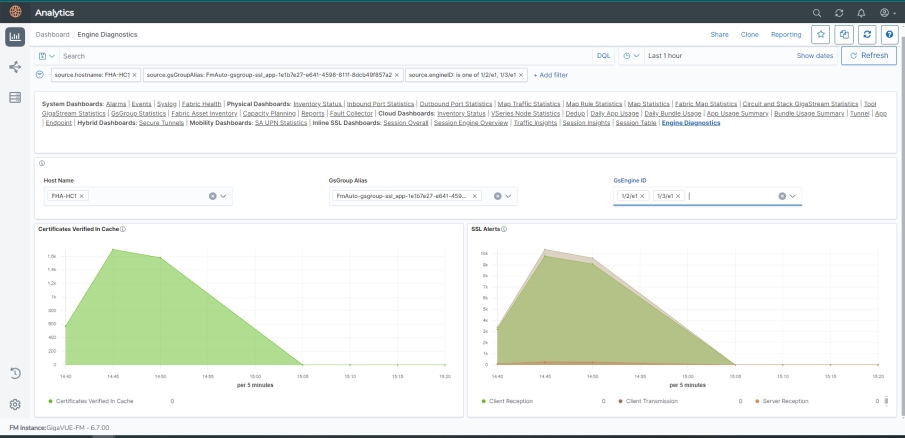Expand the Host Name dropdown
Image resolution: width=905 pixels, height=438 pixels.
click(224, 196)
